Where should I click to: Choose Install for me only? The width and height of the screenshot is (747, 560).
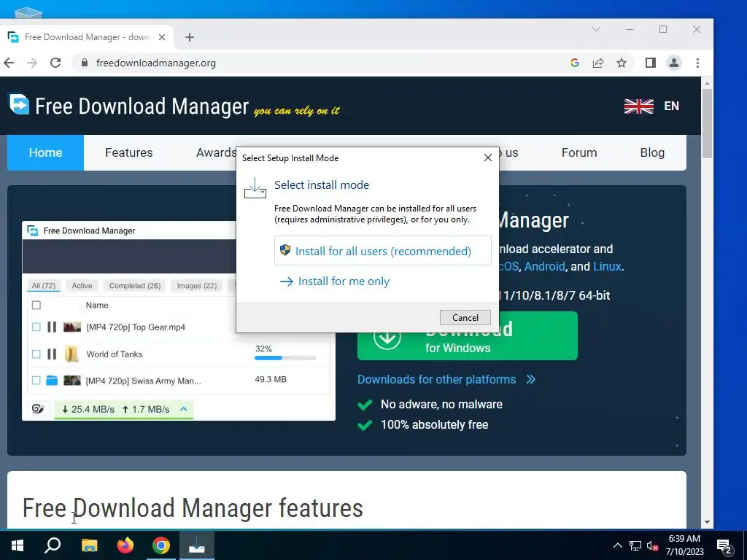335,281
